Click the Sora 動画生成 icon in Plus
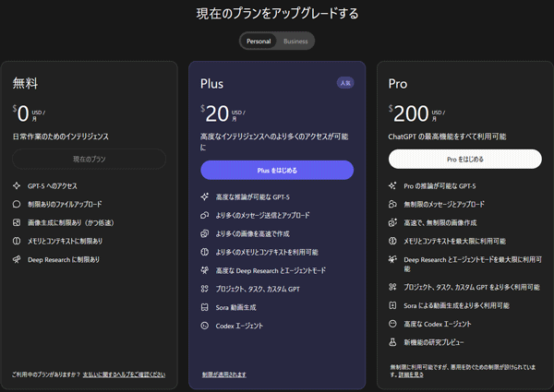Image resolution: width=554 pixels, height=392 pixels. [204, 307]
